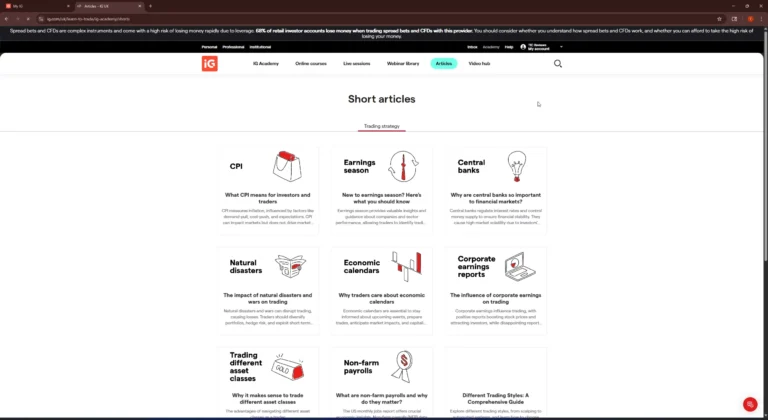The image size is (768, 420).
Task: Click the Corporate earnings laptop illustration
Action: pyautogui.click(x=520, y=267)
